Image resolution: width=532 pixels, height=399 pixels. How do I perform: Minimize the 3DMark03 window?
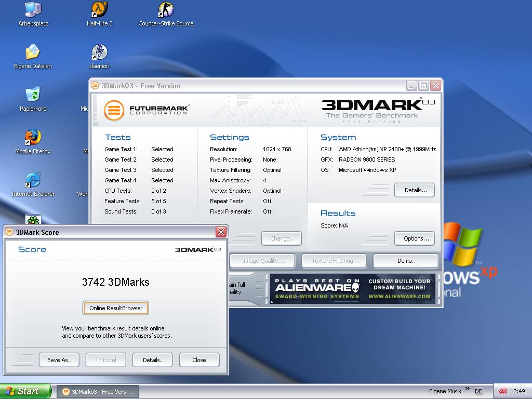[411, 86]
